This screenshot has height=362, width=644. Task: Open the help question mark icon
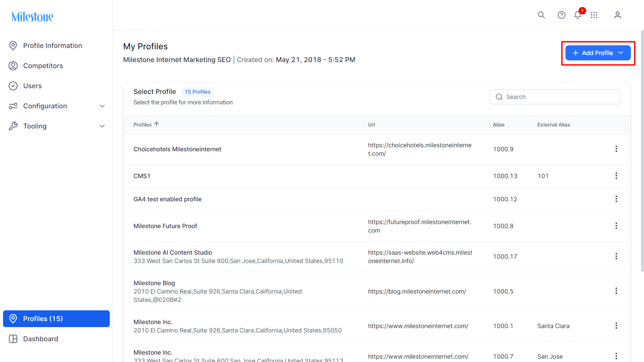tap(561, 15)
